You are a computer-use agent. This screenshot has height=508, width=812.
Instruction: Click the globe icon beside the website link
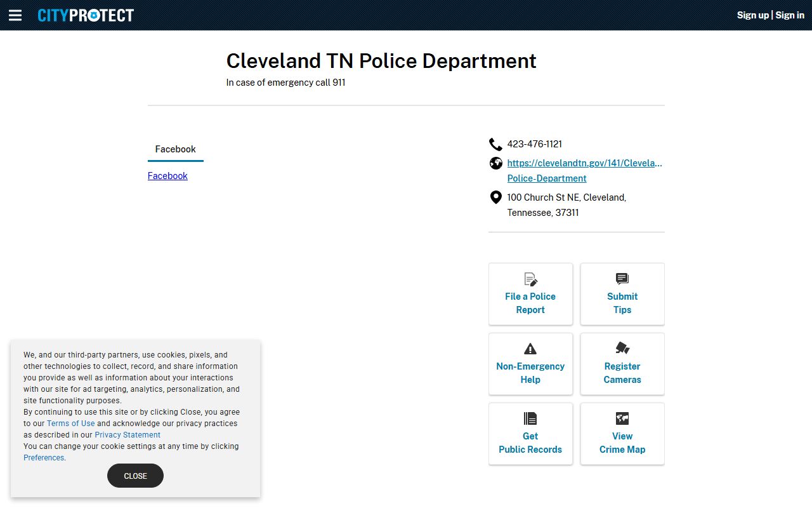pos(496,163)
